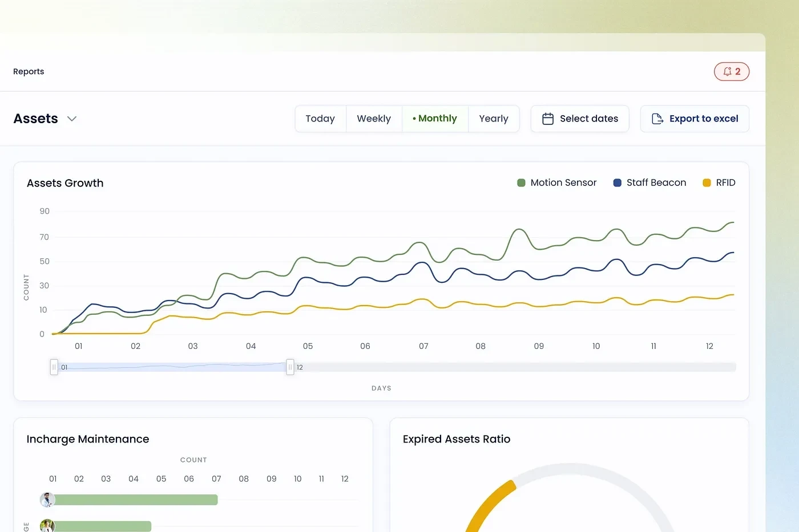
Task: Toggle the Staff Beacon legend item
Action: tap(649, 182)
